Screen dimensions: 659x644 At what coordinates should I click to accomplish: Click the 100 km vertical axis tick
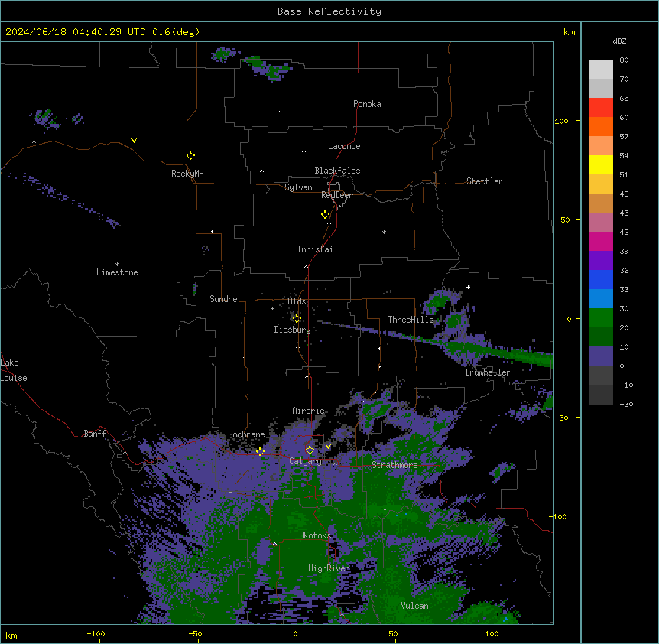pos(561,121)
